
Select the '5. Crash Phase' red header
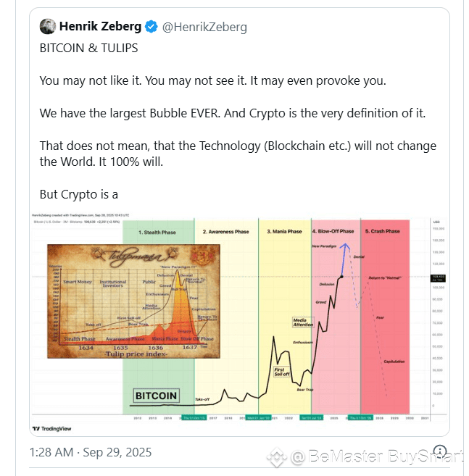[383, 231]
